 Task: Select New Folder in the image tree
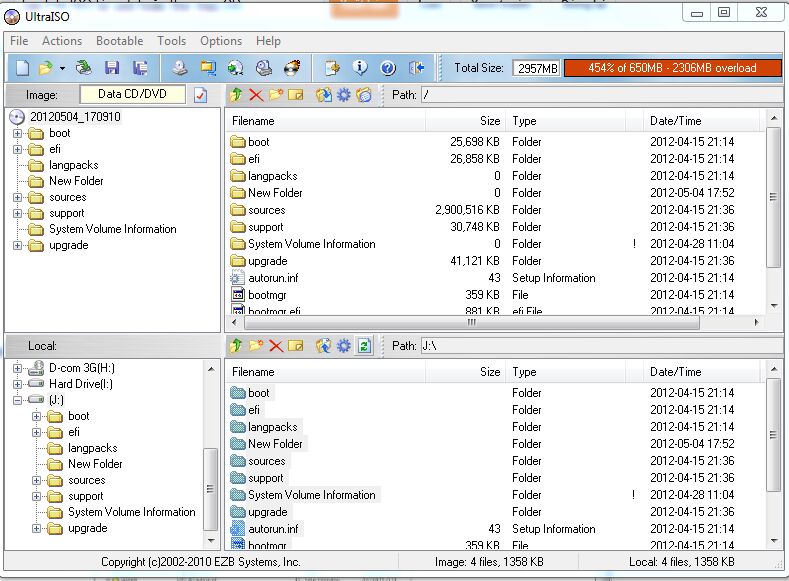click(x=76, y=181)
